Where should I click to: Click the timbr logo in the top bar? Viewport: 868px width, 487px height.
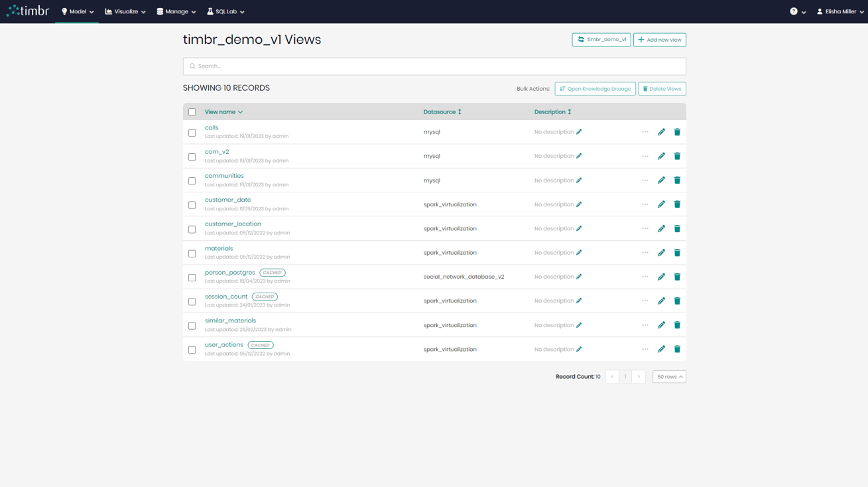[x=27, y=10]
